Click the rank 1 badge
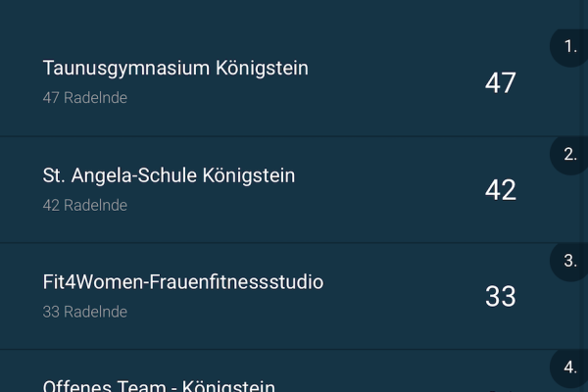Image resolution: width=588 pixels, height=392 pixels. (x=570, y=46)
